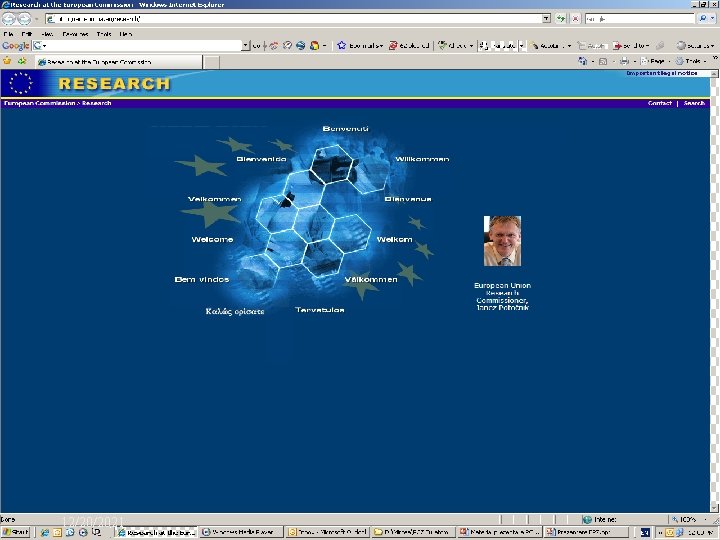This screenshot has height=540, width=720.
Task: Click the browser Forward arrow button
Action: point(24,19)
